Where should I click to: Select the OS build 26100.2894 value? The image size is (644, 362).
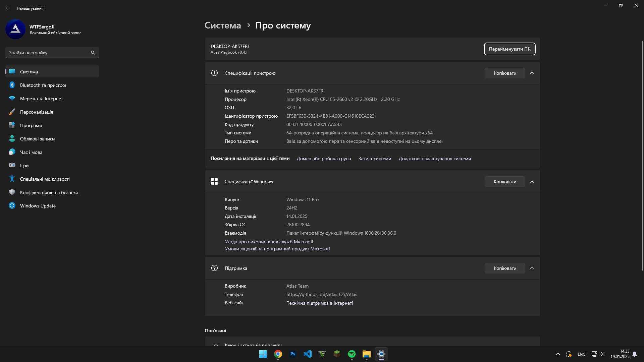click(298, 225)
